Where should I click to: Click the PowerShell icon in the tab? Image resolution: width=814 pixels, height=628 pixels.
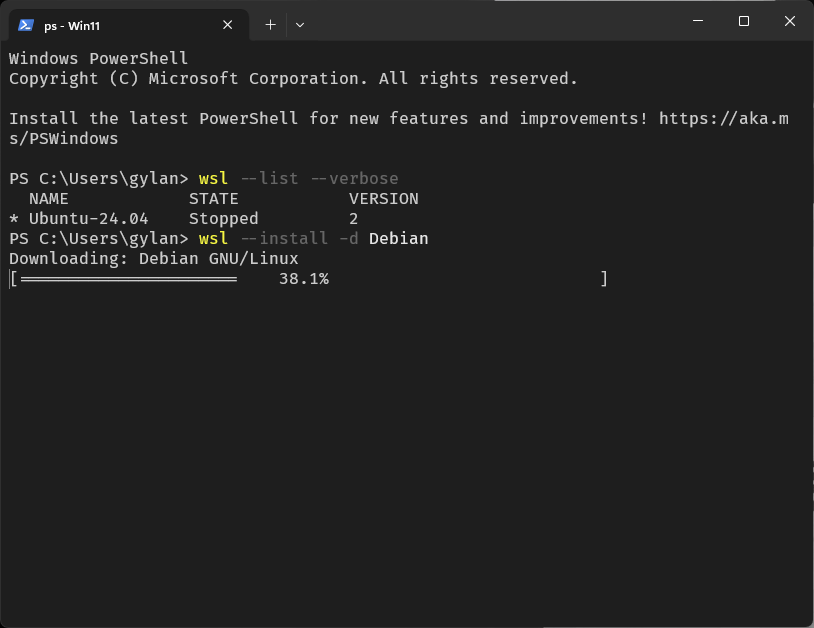pos(26,25)
